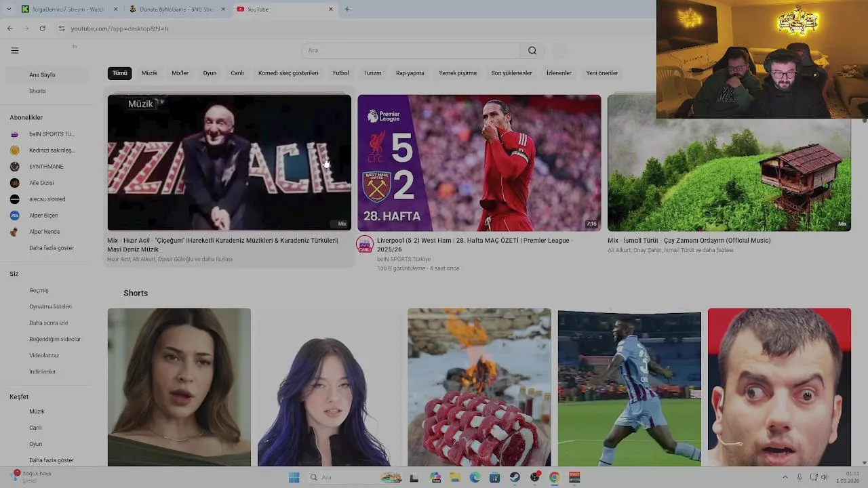Screen dimensions: 868x488
Task: Expand the tab search dropdown arrow
Action: tap(8, 9)
